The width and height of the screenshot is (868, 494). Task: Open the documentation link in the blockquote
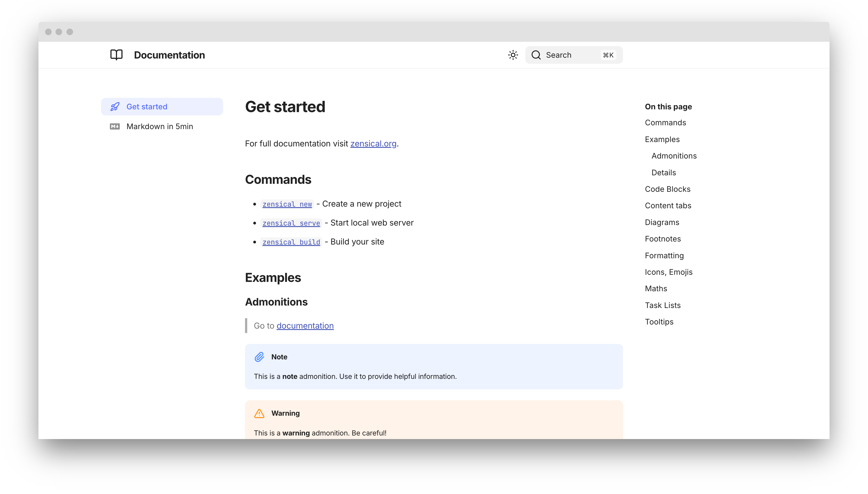pos(305,326)
